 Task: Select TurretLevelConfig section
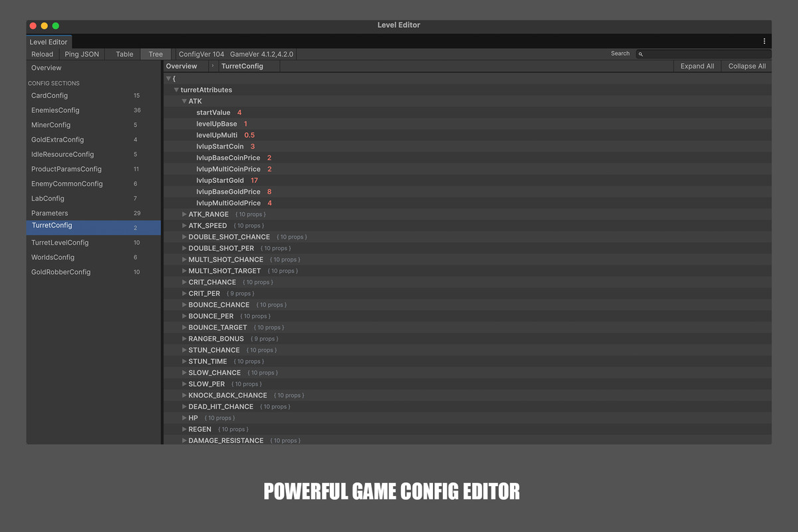[x=94, y=243]
